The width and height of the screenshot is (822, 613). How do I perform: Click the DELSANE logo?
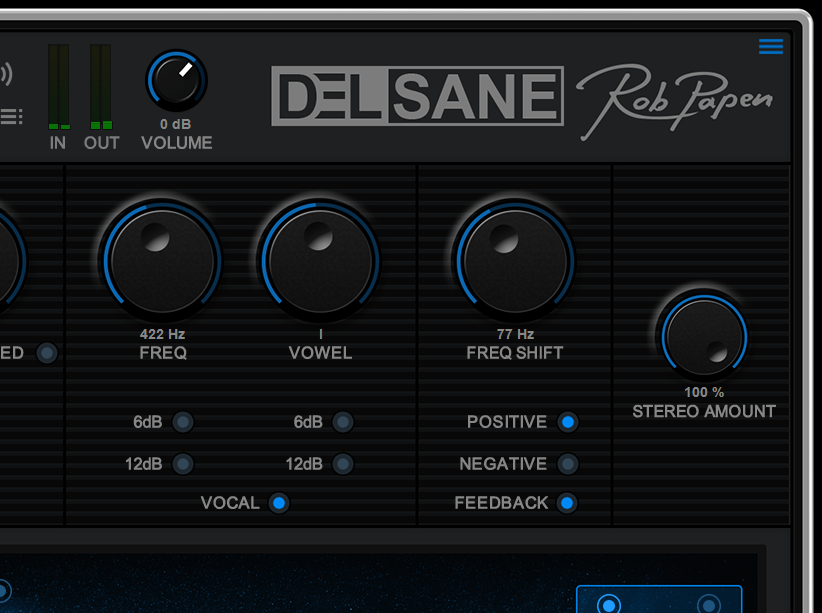point(417,96)
